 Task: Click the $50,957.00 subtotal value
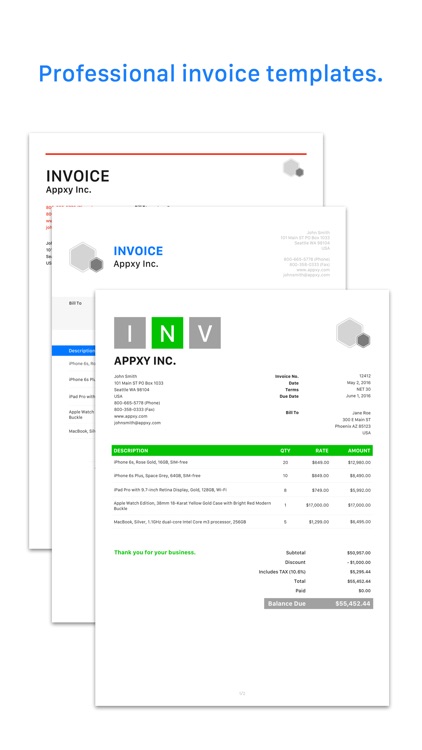coord(359,553)
